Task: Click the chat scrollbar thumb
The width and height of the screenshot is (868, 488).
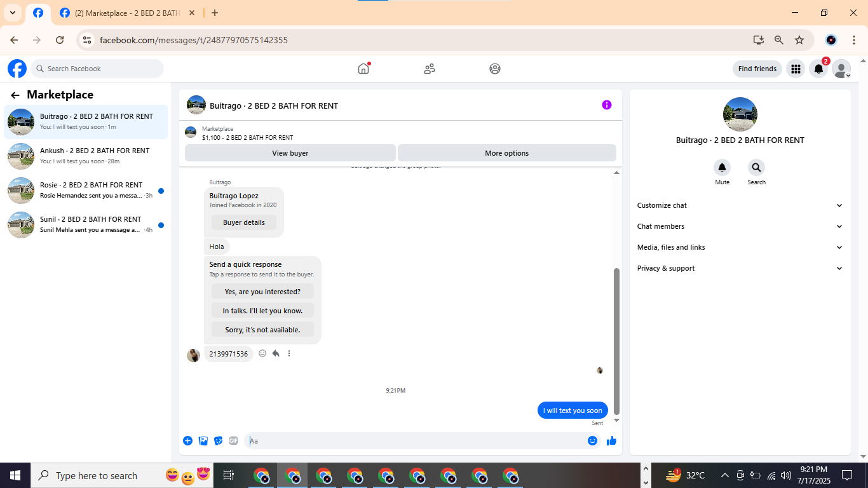Action: [616, 341]
